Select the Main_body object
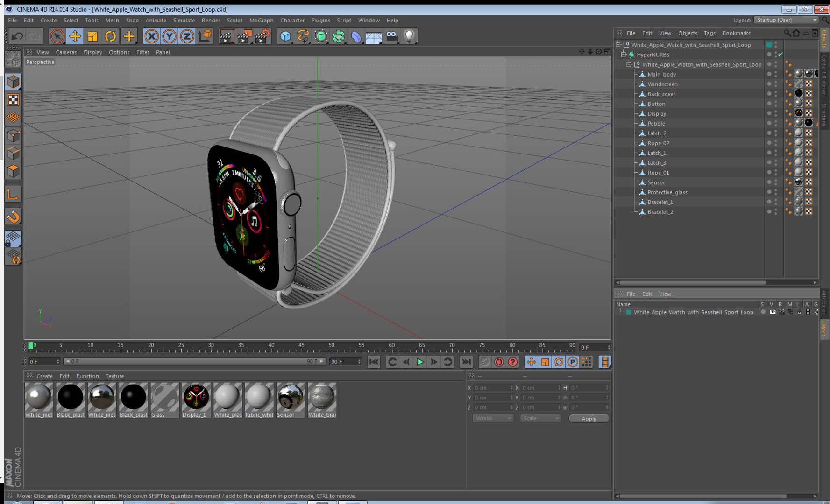 point(661,75)
